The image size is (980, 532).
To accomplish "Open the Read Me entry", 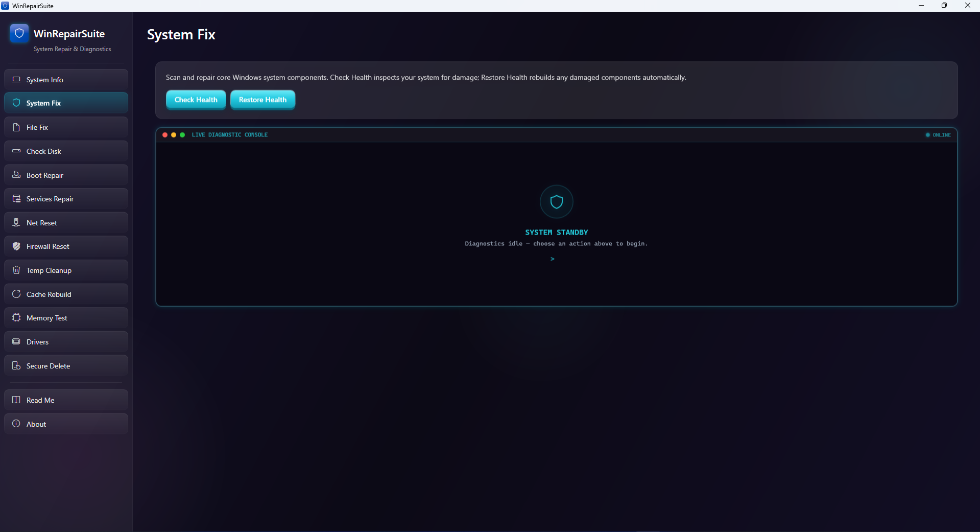I will 66,400.
